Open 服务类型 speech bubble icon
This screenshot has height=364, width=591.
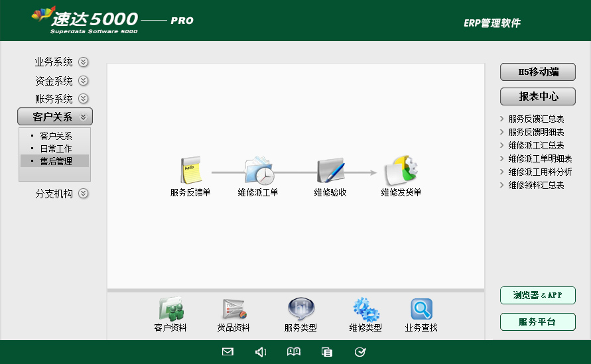(300, 309)
